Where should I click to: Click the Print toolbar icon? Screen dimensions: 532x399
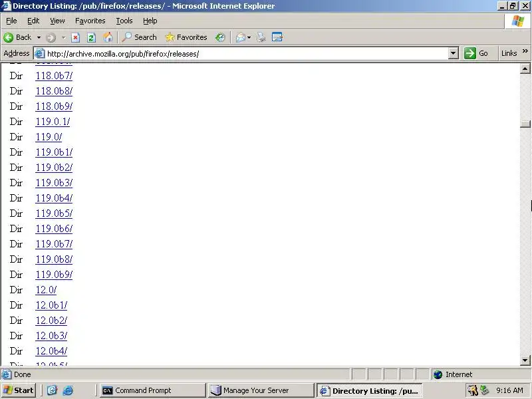tap(261, 37)
